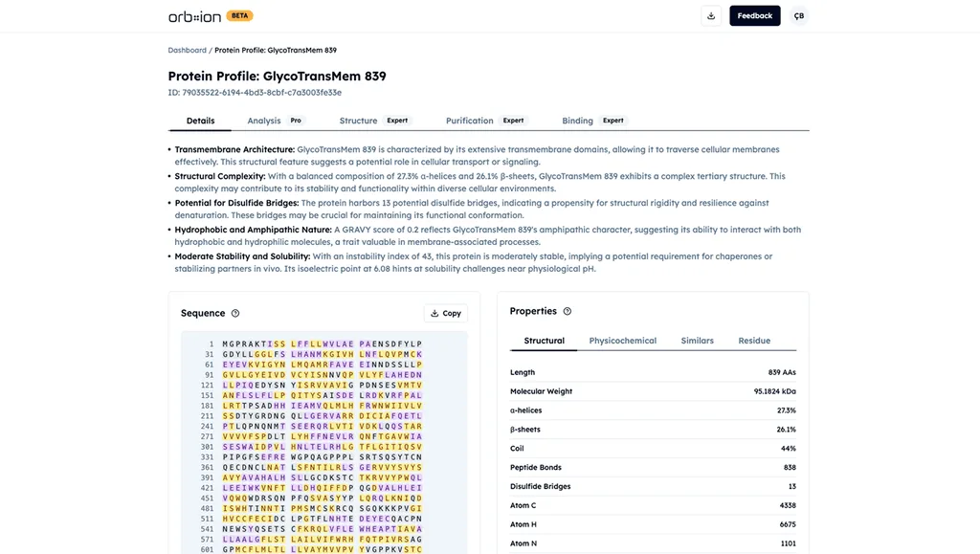
Task: Click the orbion logo
Action: tap(194, 17)
